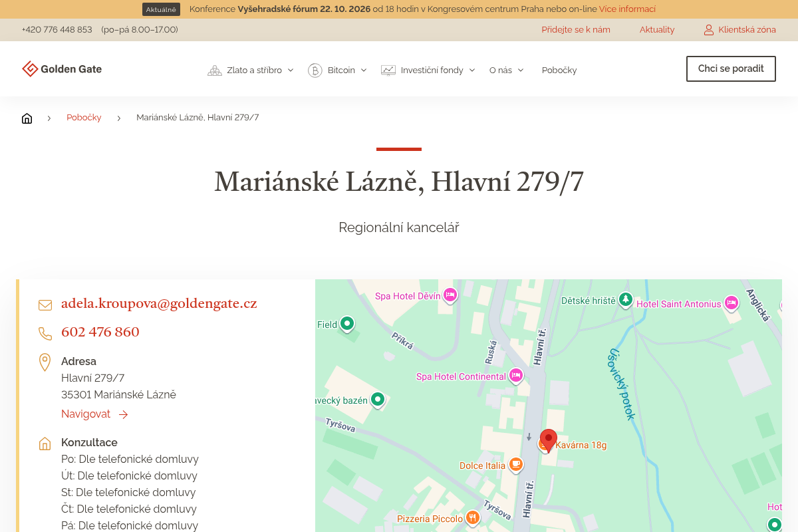The image size is (798, 532).
Task: Select Dětské hřiště playground marker
Action: point(625,300)
